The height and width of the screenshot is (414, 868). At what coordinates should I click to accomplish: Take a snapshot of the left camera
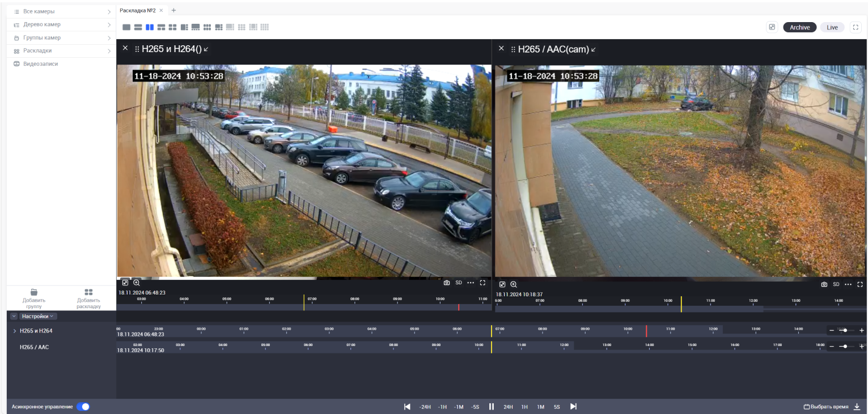(447, 283)
